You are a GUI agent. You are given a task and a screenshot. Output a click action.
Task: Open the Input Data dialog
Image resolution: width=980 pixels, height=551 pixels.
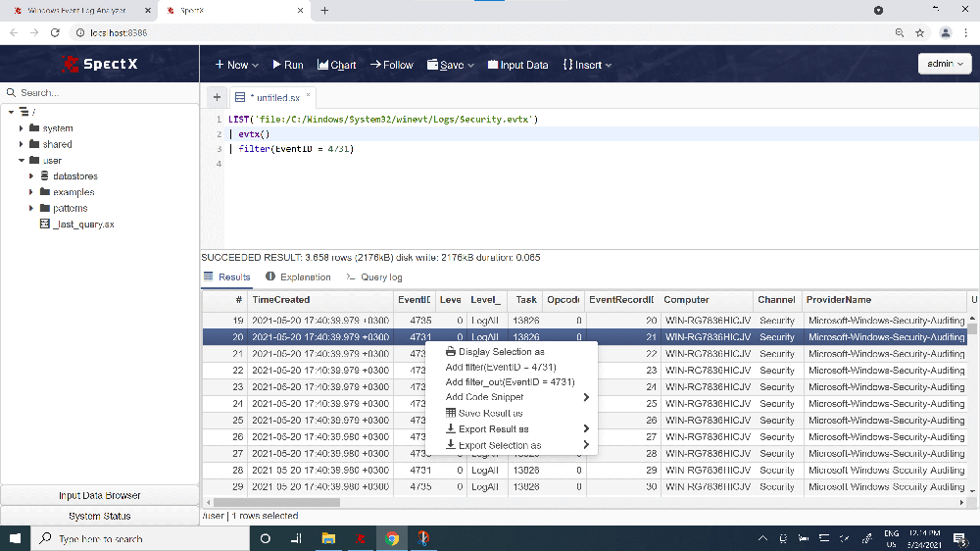518,65
